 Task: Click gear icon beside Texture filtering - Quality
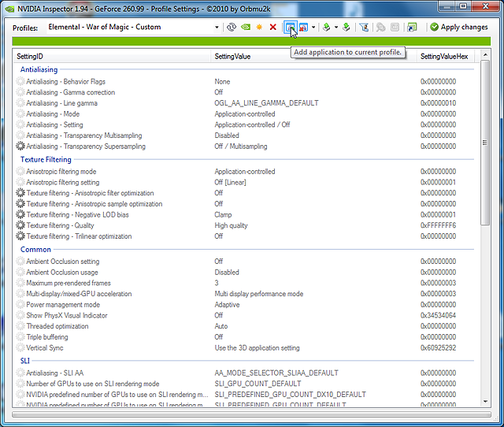(20, 225)
